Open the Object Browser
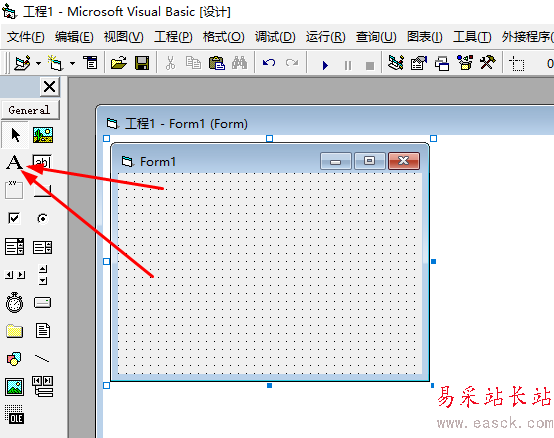 coord(465,63)
